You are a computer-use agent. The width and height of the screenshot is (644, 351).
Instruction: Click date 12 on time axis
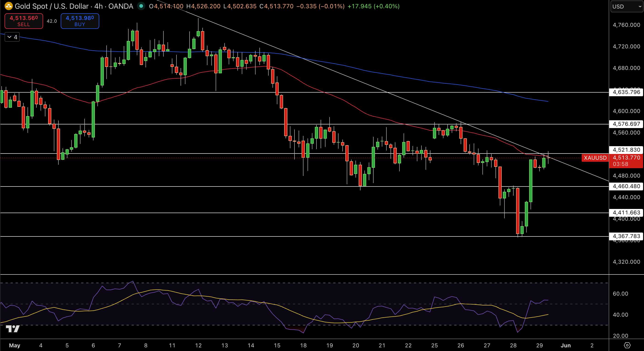[x=198, y=345]
